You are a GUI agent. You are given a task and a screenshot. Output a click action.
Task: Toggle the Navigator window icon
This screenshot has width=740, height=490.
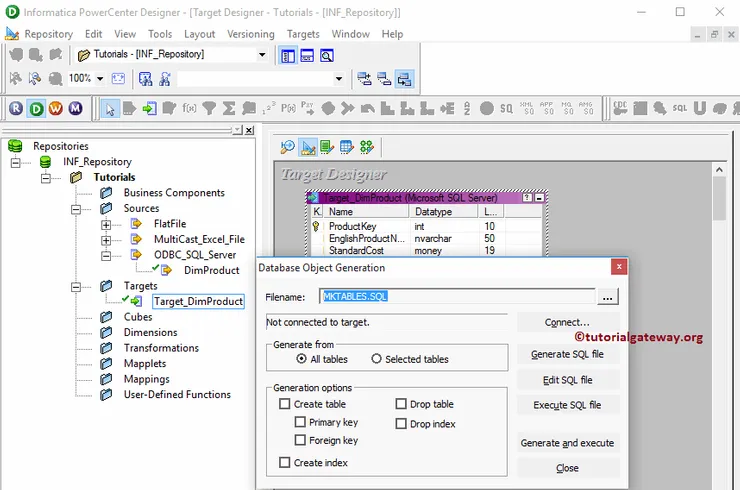(288, 56)
